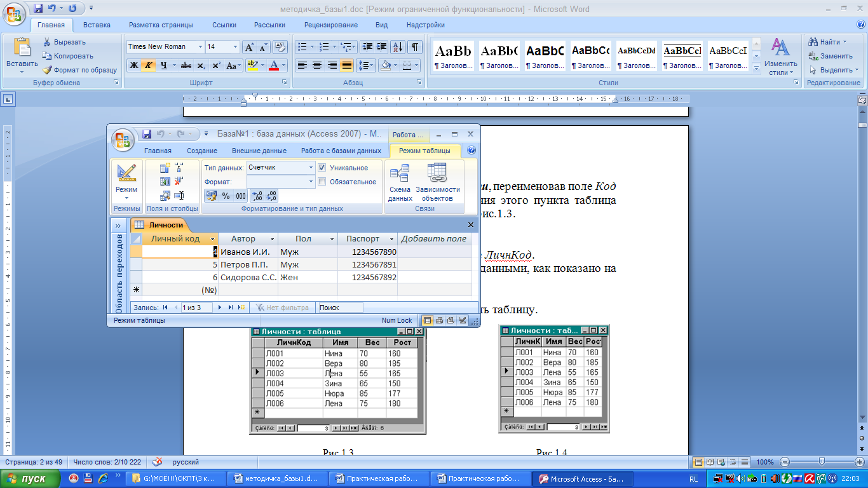
Task: Open font size 14 dropdown
Action: point(235,47)
